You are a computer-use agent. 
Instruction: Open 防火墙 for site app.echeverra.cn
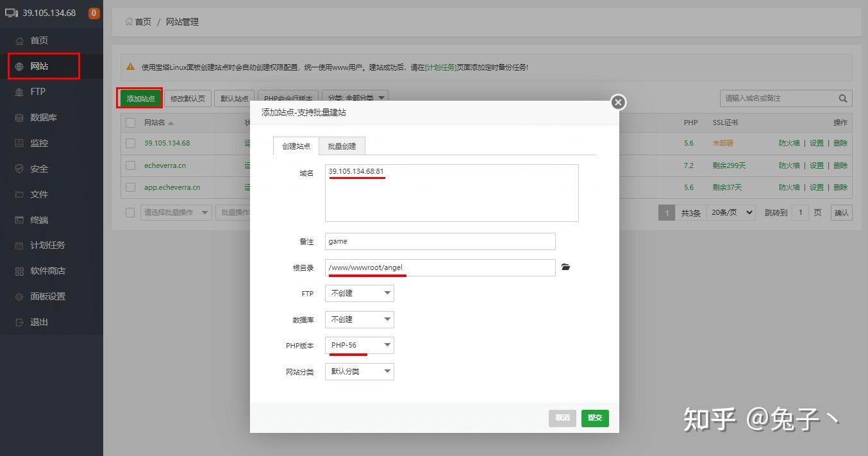(789, 187)
